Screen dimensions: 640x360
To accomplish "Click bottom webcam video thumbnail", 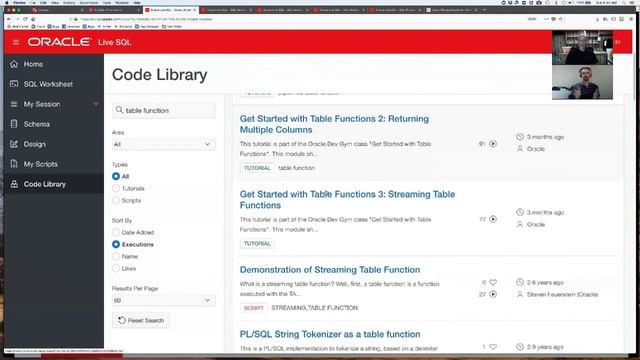I will coord(582,82).
